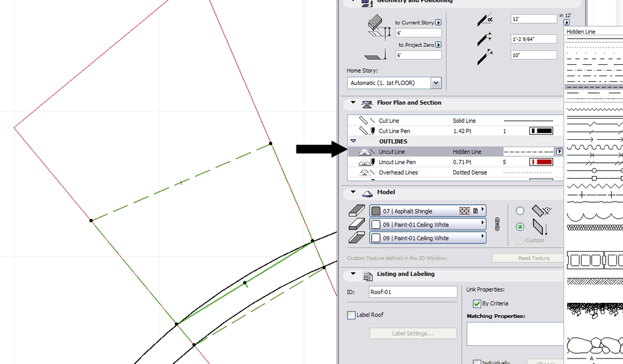Collapse the Model panel
The width and height of the screenshot is (623, 364).
point(353,192)
